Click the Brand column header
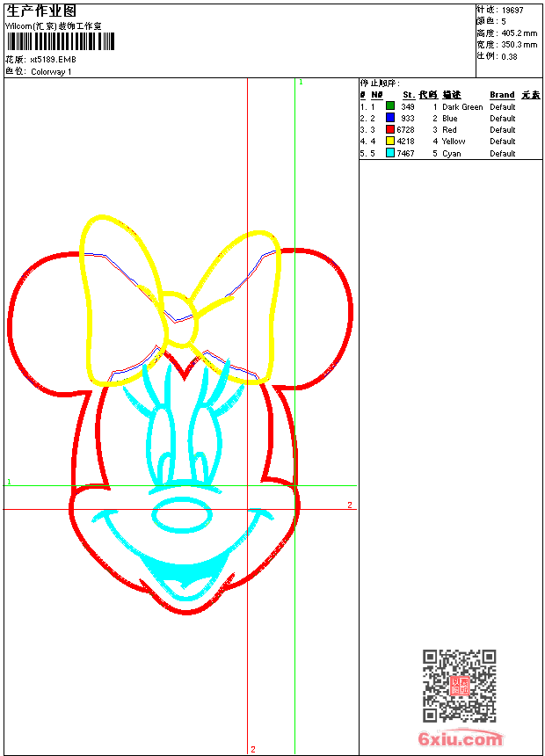This screenshot has width=545, height=756. (x=502, y=95)
